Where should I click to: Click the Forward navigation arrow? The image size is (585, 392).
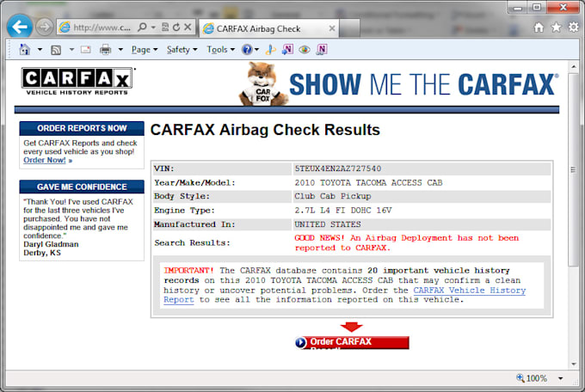(x=45, y=28)
